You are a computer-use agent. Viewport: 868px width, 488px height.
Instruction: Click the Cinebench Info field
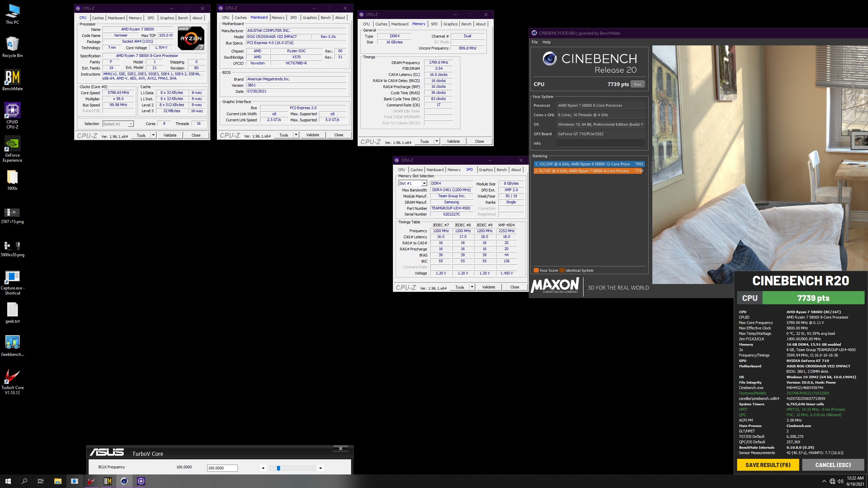tap(600, 143)
